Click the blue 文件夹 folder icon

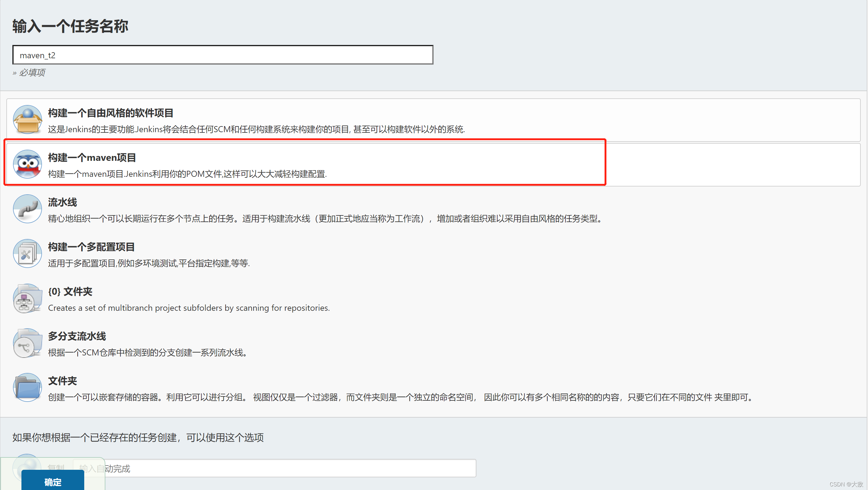[x=27, y=388]
